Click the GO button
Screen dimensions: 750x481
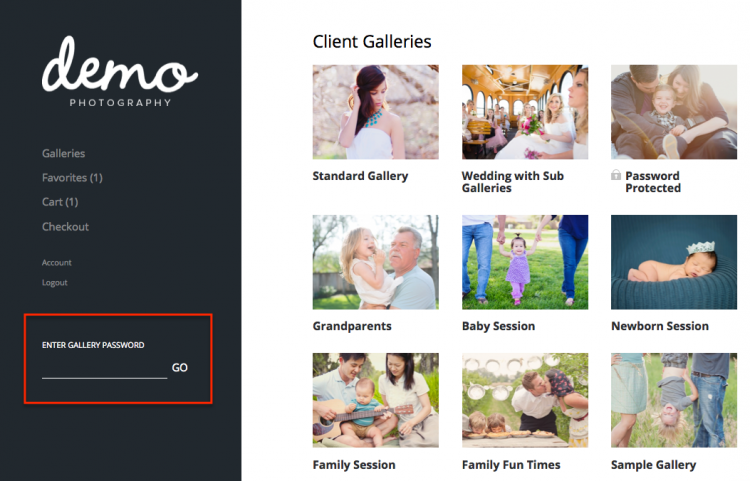180,368
